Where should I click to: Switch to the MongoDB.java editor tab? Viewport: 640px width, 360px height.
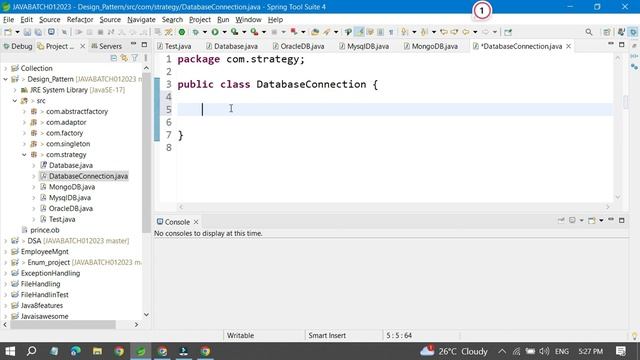point(431,46)
